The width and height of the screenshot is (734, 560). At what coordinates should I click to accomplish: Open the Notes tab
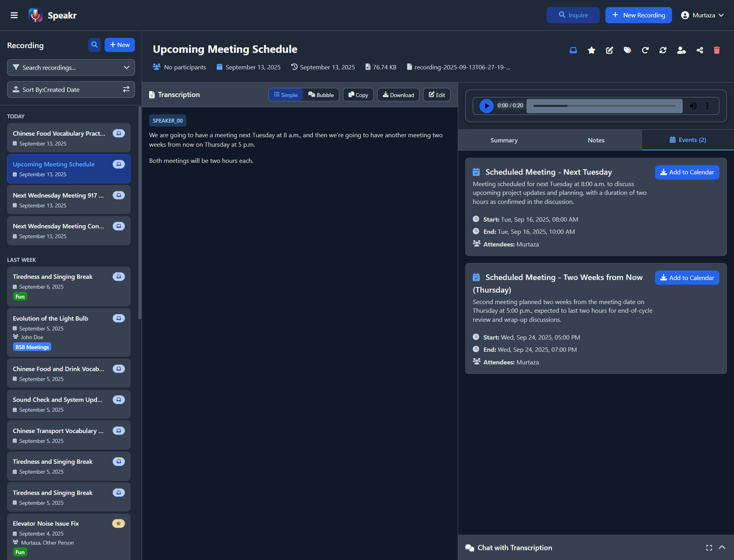click(596, 140)
